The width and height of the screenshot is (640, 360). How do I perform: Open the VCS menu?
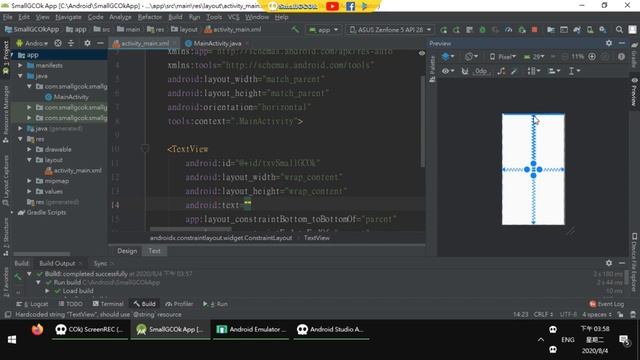coord(233,17)
